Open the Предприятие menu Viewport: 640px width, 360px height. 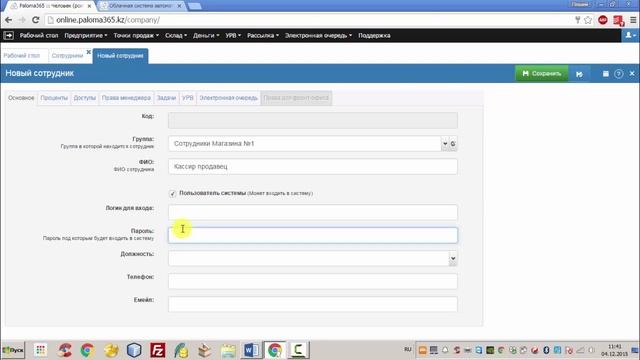[x=86, y=36]
